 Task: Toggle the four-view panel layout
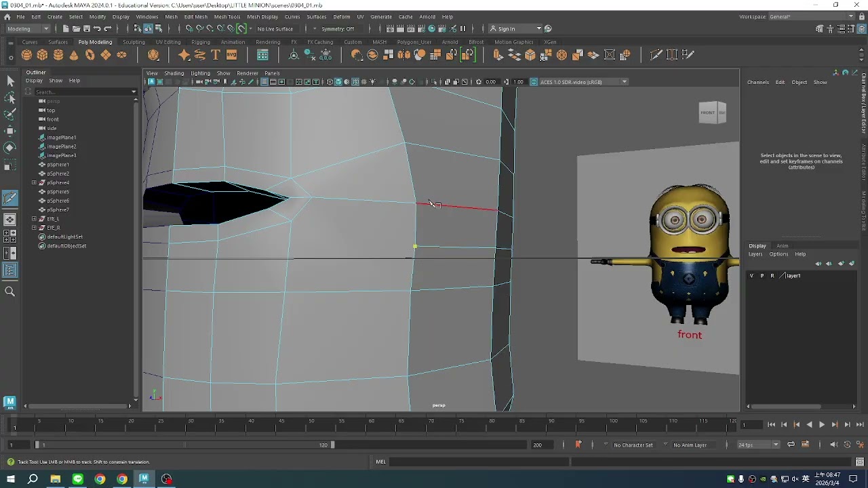tap(10, 237)
